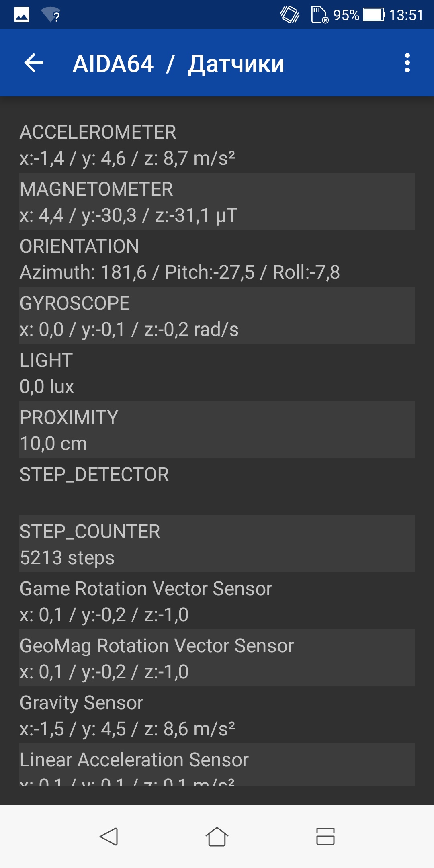
Task: Tap the auto-rotate status icon
Action: click(290, 15)
